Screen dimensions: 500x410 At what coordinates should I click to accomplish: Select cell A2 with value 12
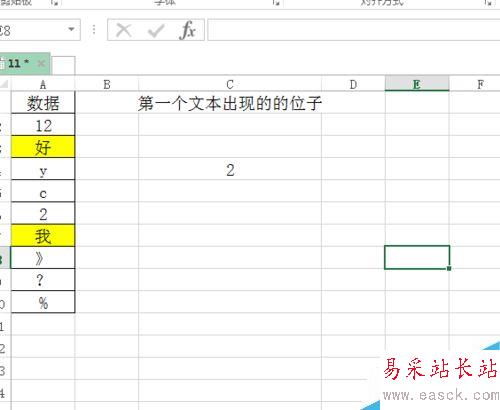coord(43,125)
